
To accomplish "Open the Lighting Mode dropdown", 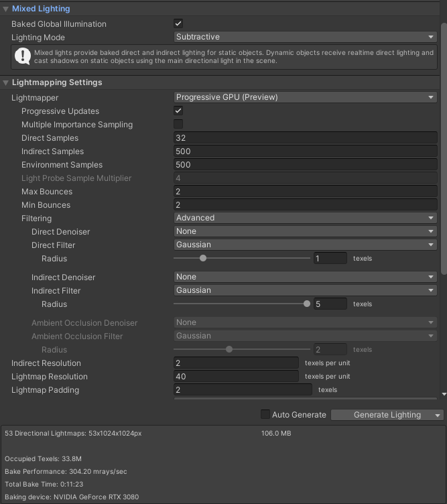I will [305, 37].
